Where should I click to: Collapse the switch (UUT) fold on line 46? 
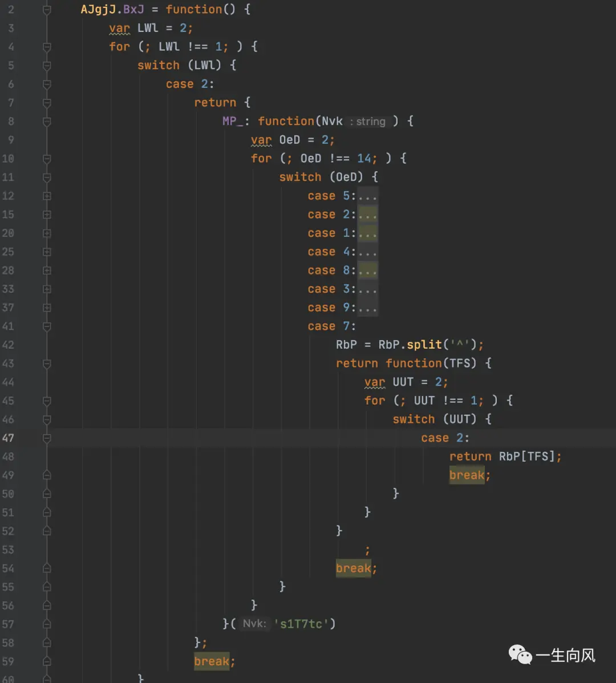point(47,419)
